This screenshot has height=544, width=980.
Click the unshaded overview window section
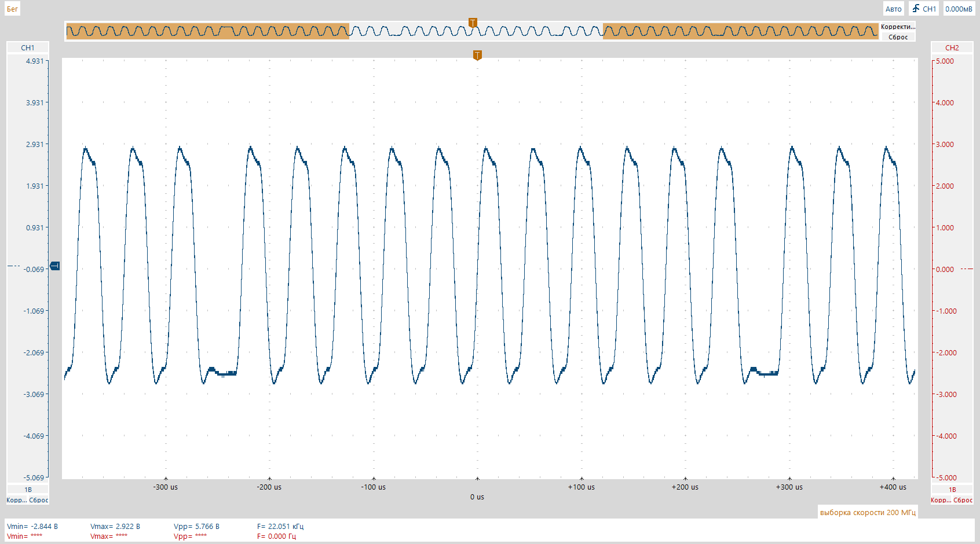[476, 31]
